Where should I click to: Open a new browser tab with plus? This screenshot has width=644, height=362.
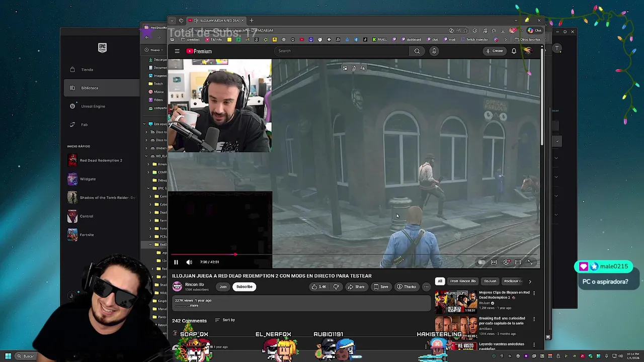point(252,21)
